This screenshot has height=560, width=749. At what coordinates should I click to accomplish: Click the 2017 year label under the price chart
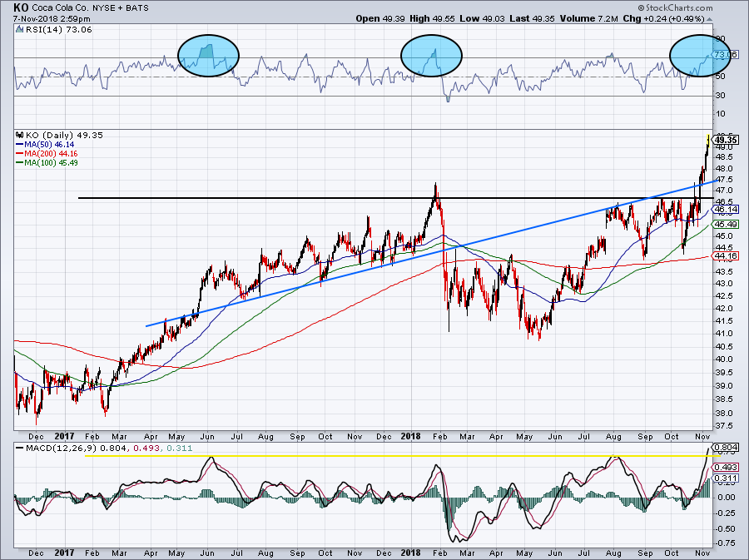tap(64, 436)
